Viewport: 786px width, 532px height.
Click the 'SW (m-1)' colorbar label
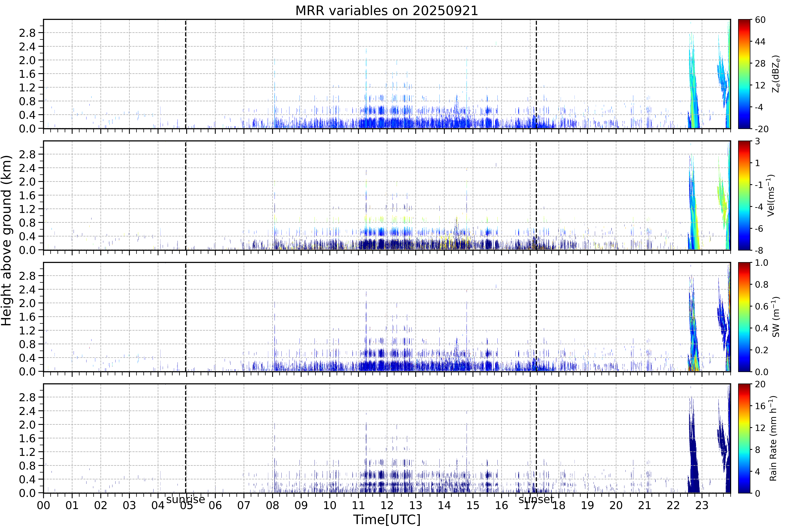coord(776,317)
